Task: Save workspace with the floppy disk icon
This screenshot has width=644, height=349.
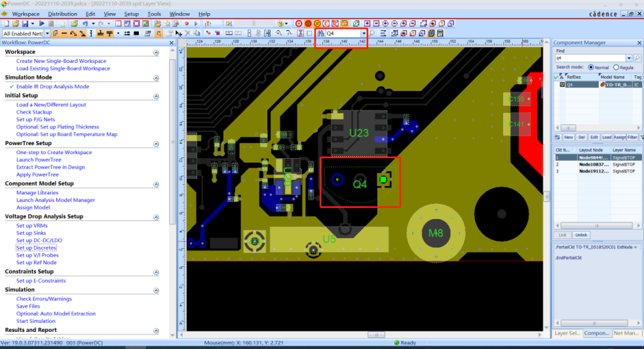Action: [25, 24]
